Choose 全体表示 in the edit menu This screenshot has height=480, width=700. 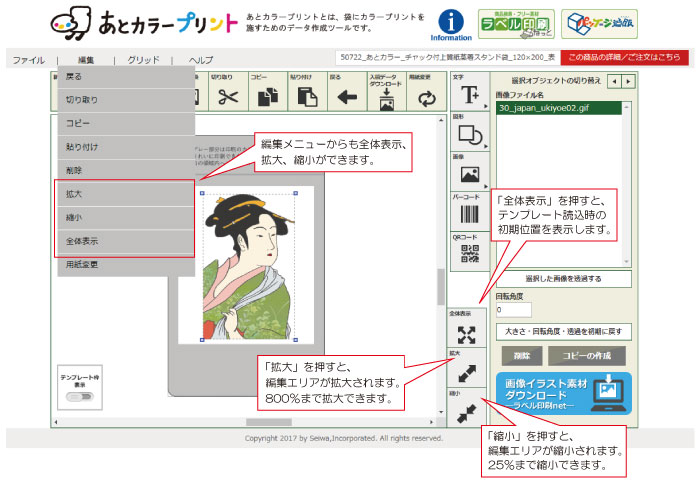126,242
